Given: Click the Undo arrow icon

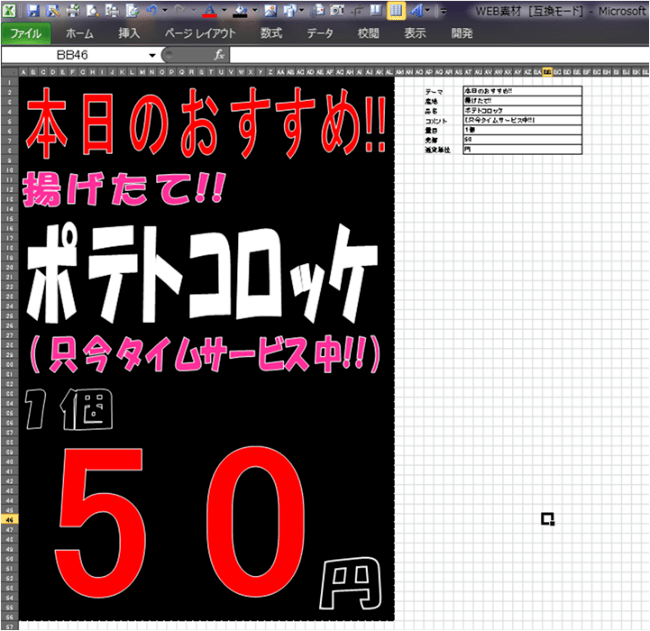Looking at the screenshot, I should click(x=152, y=10).
